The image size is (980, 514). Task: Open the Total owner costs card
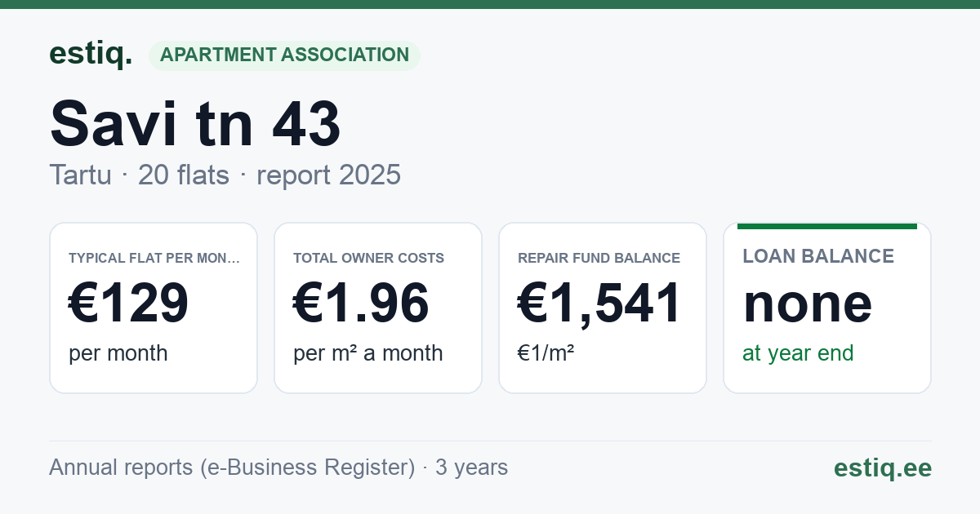coord(378,308)
